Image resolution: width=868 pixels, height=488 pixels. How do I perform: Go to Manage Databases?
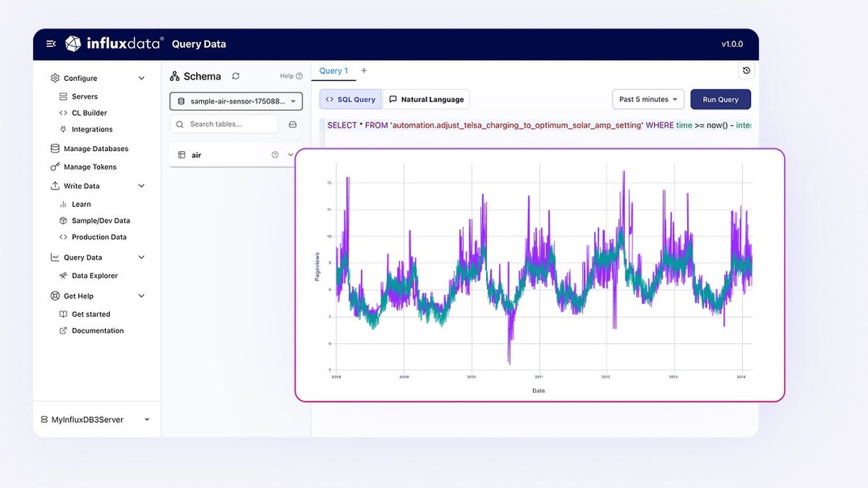[x=95, y=149]
